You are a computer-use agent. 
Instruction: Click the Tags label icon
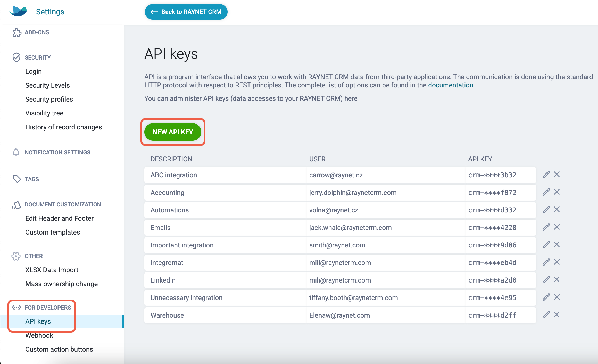tap(17, 179)
